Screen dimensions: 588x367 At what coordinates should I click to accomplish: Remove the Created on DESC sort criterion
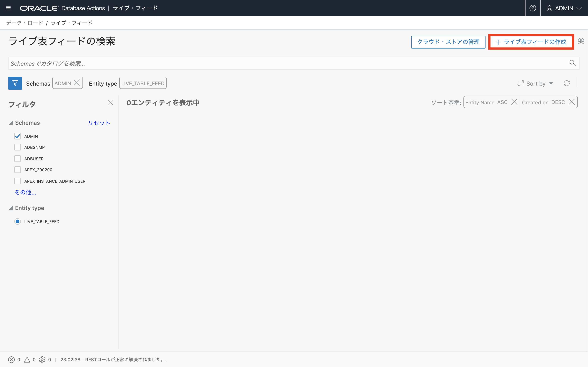pos(572,102)
